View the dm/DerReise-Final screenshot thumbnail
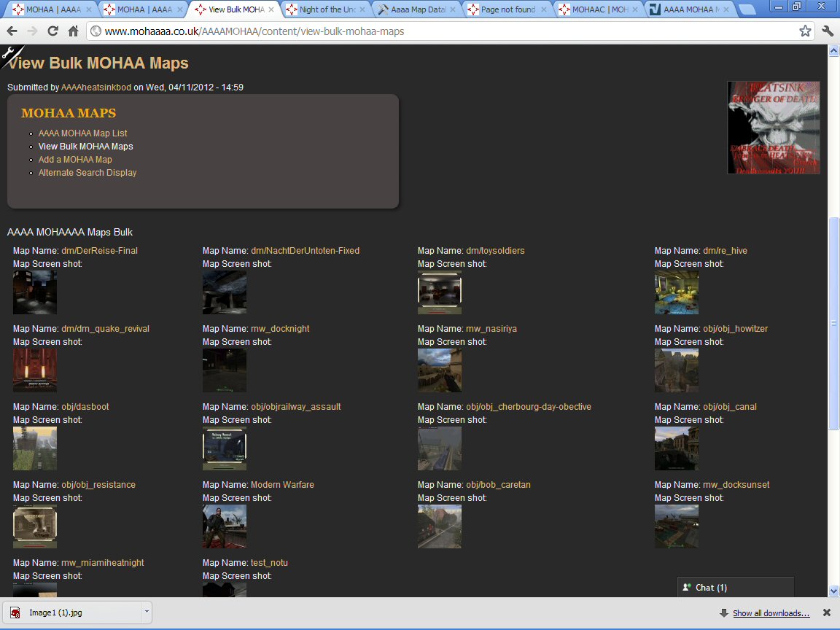 point(35,292)
